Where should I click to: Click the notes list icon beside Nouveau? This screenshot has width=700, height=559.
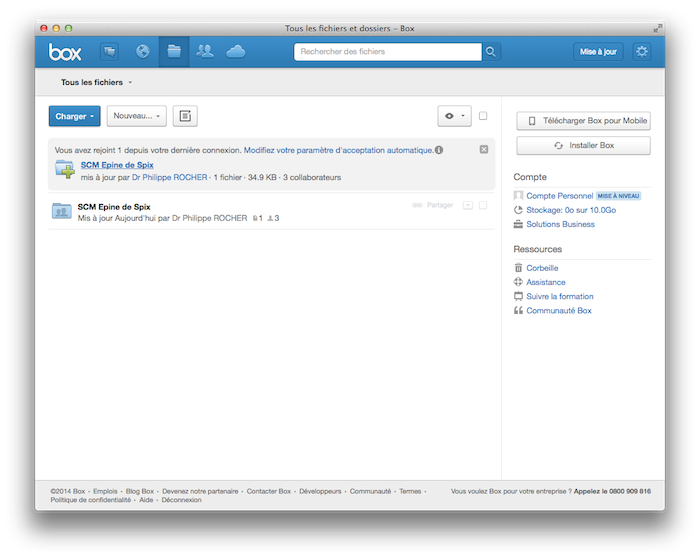click(184, 116)
